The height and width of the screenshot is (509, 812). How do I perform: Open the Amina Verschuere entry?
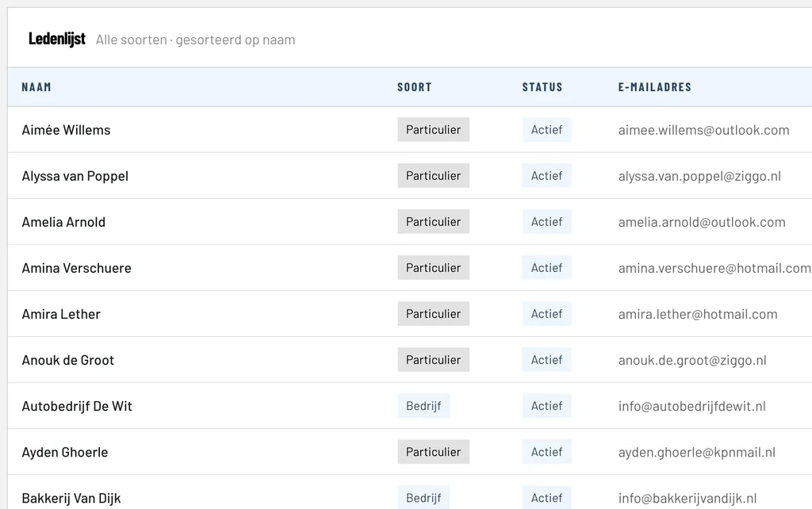77,268
